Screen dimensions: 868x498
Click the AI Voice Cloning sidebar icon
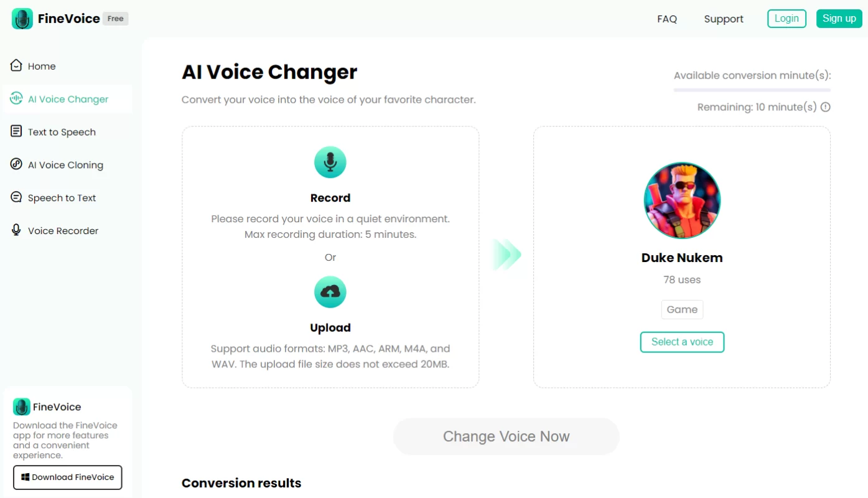point(16,164)
